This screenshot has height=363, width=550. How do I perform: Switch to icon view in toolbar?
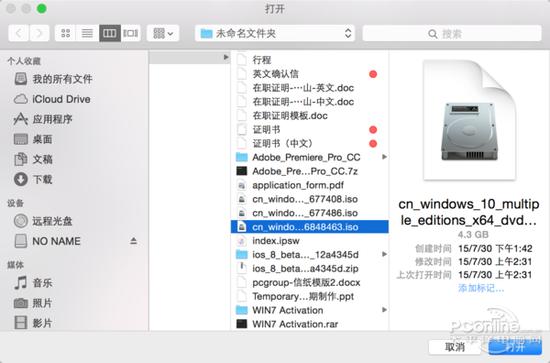pos(66,33)
